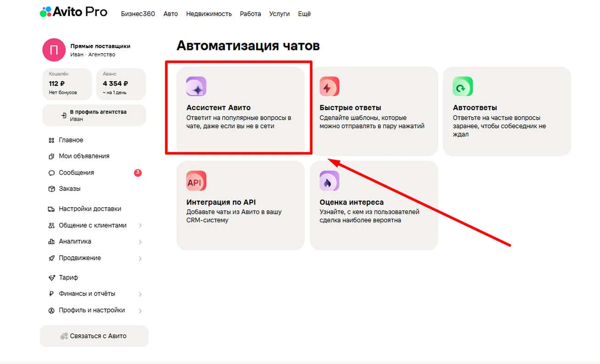
Task: Click the Финансы и отчёты ruble icon
Action: coord(51,294)
